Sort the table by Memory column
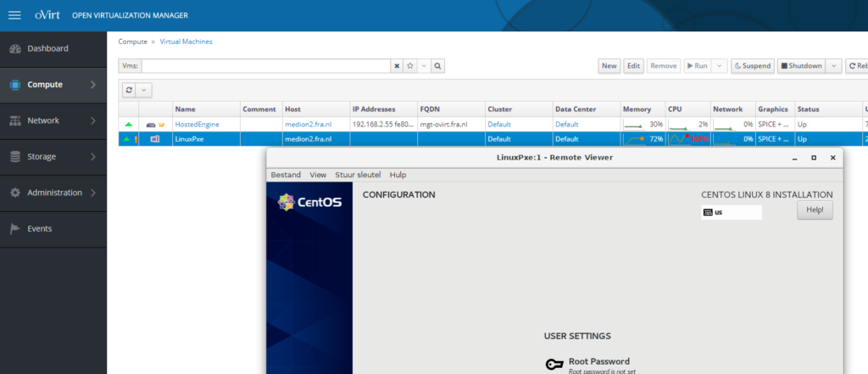 [x=637, y=109]
